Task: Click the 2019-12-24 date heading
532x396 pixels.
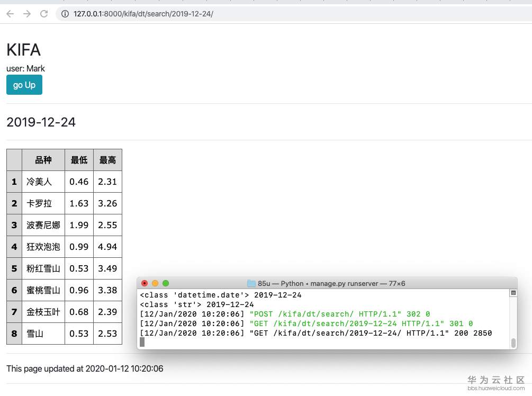Action: [41, 122]
